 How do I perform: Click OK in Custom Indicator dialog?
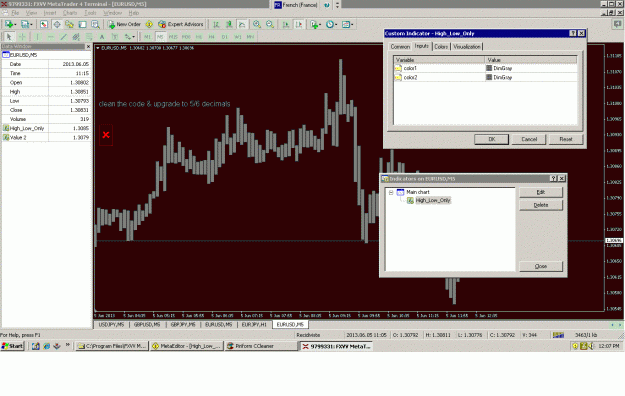coord(491,139)
